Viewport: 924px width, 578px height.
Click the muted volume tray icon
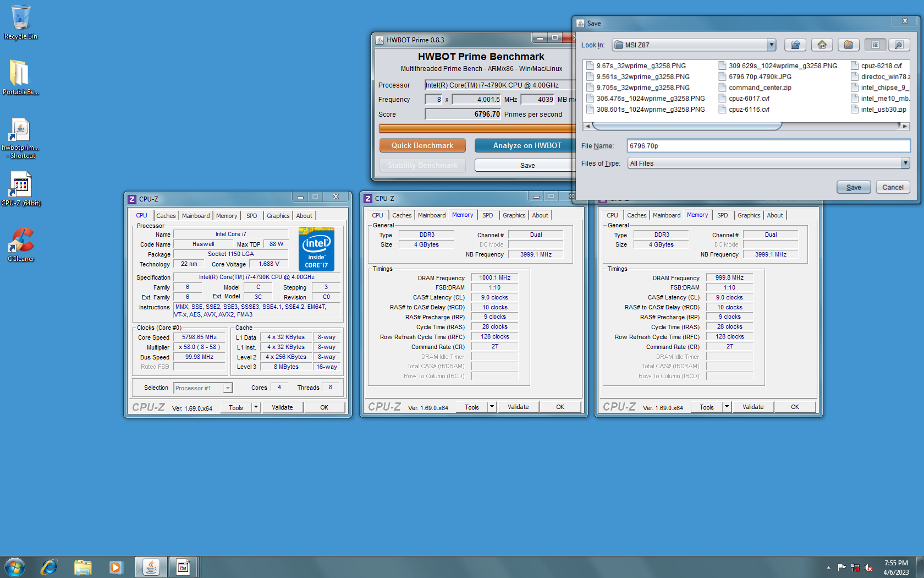[869, 568]
